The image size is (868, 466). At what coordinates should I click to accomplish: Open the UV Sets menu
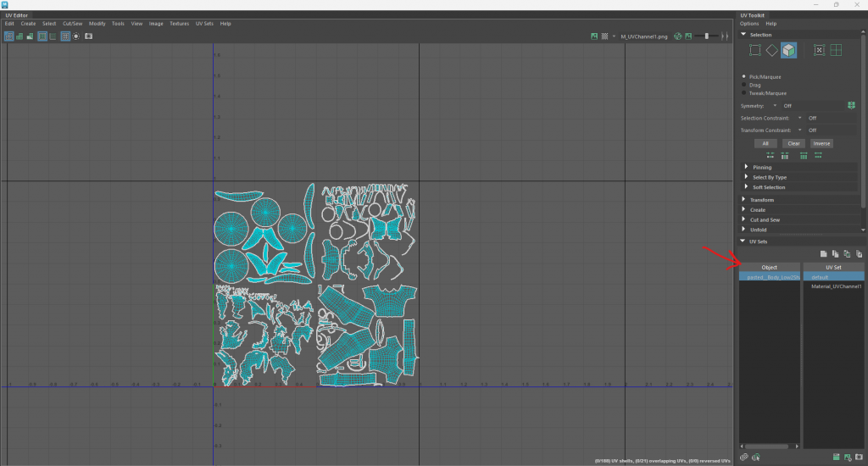(x=204, y=24)
